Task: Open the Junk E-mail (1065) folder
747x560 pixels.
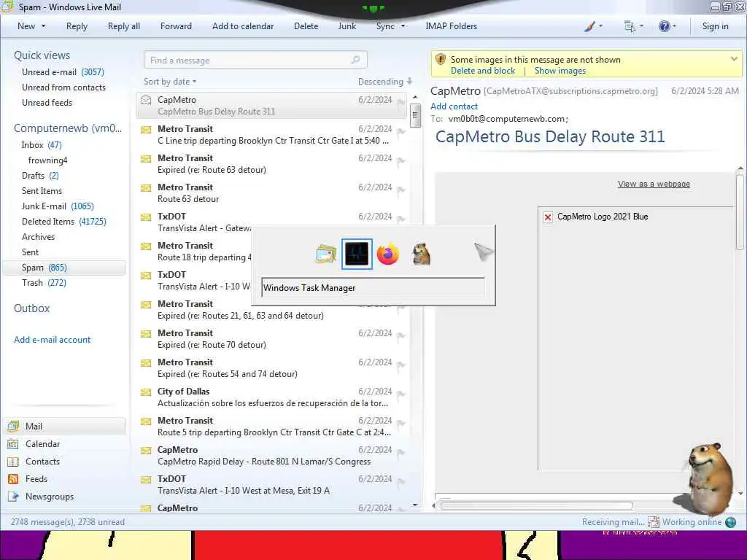Action: pos(58,206)
